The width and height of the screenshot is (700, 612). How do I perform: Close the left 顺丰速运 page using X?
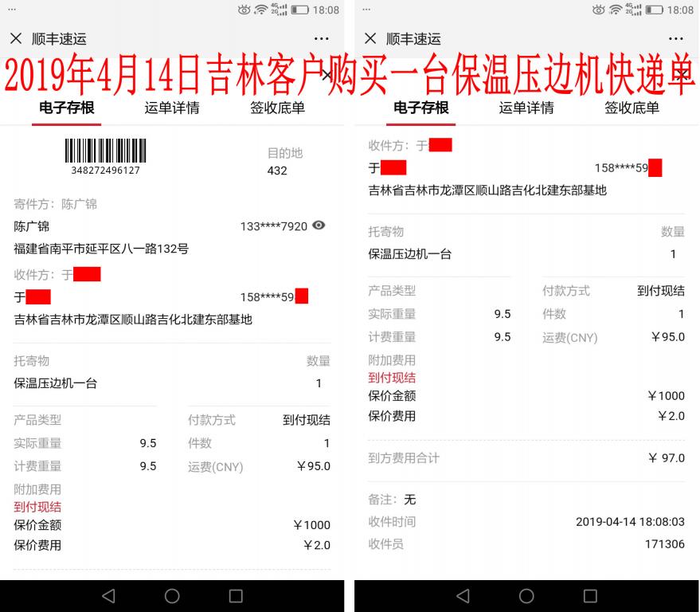tap(16, 38)
